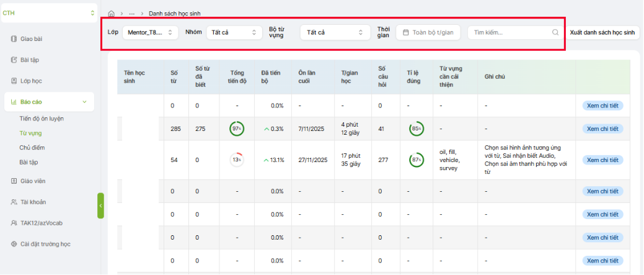Click the home icon in breadcrumb
644x275 pixels.
point(112,14)
